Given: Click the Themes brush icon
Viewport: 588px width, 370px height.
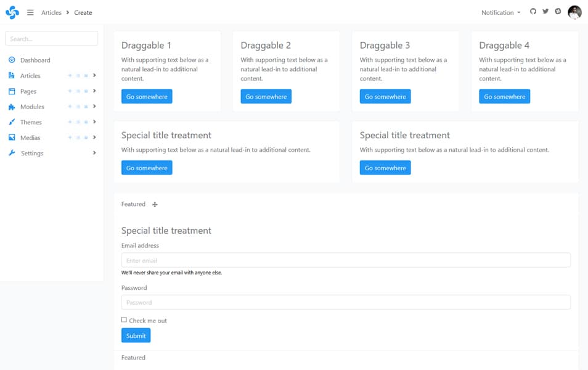Looking at the screenshot, I should click(12, 122).
